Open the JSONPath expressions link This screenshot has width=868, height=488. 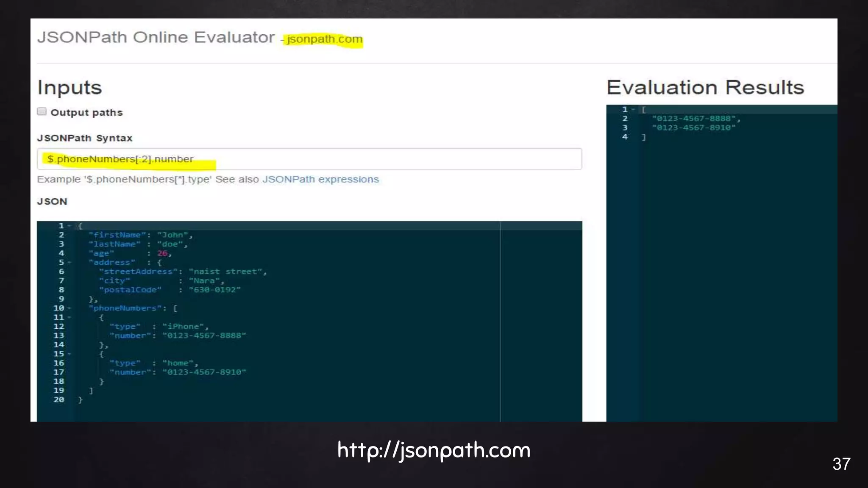point(320,179)
